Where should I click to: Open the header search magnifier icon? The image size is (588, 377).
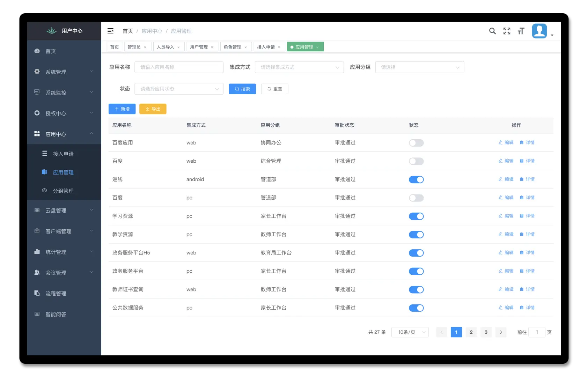pos(492,31)
